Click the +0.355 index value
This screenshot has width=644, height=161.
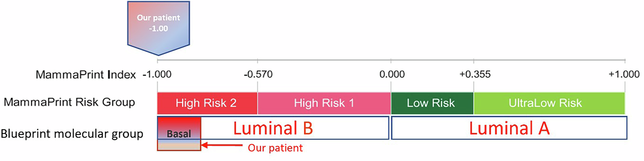[475, 74]
